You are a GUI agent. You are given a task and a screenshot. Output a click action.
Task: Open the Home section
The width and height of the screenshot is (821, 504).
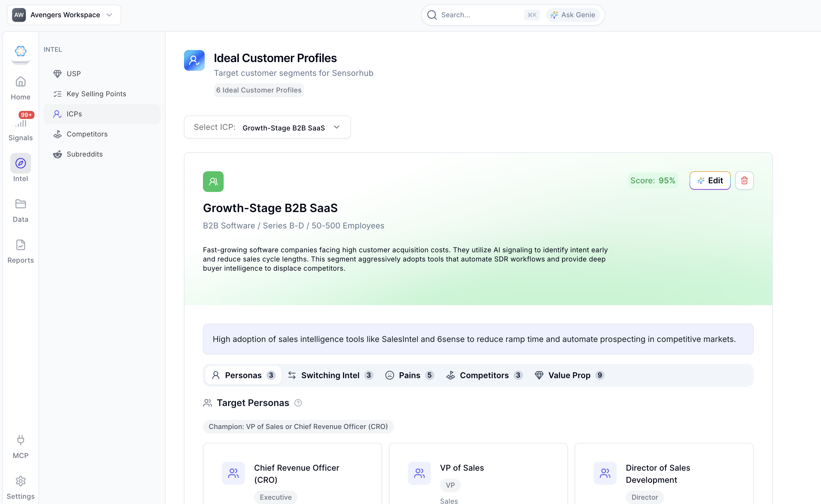tap(20, 87)
